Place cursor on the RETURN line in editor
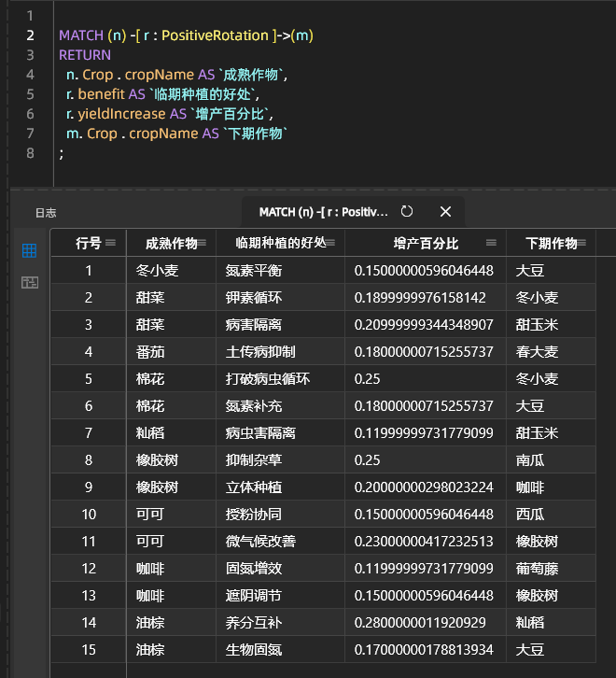The width and height of the screenshot is (616, 678). pos(85,55)
